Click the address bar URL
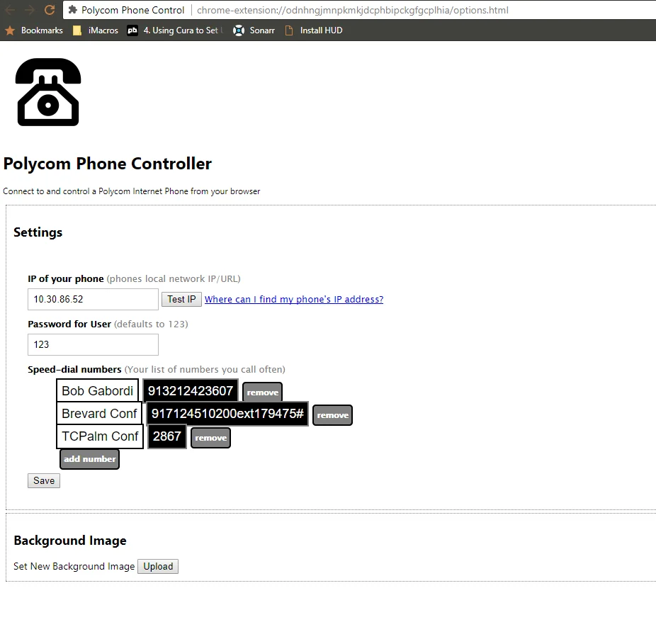The height and width of the screenshot is (644, 656). pos(352,10)
